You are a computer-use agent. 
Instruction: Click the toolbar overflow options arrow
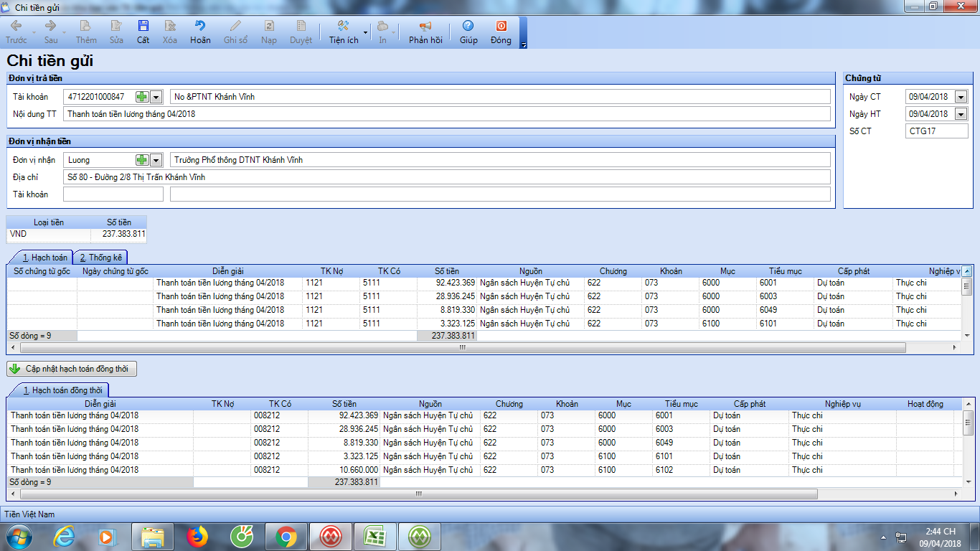(524, 44)
